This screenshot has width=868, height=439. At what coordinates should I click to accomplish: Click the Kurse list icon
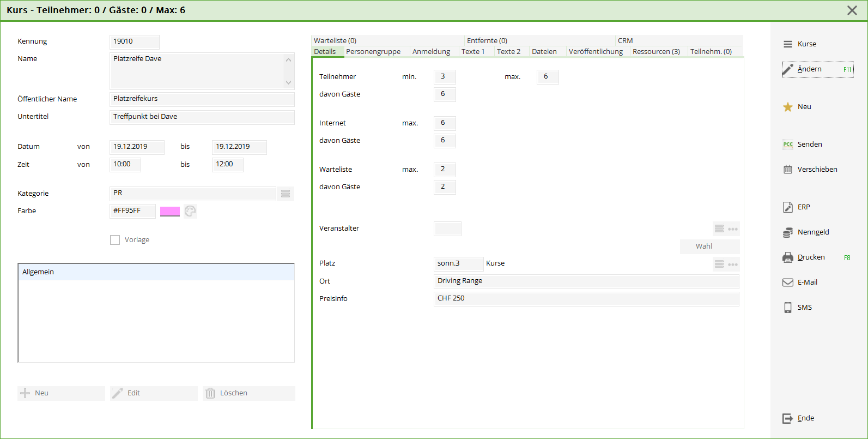[787, 44]
